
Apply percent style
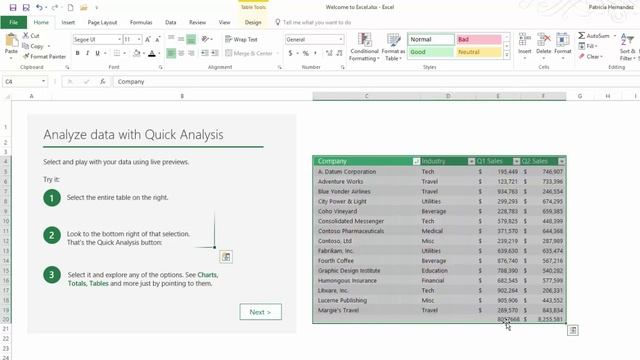(x=305, y=53)
